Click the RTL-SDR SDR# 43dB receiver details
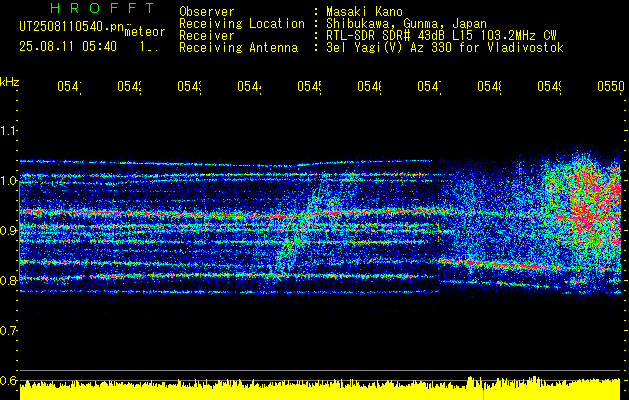The width and height of the screenshot is (629, 400). (x=441, y=36)
